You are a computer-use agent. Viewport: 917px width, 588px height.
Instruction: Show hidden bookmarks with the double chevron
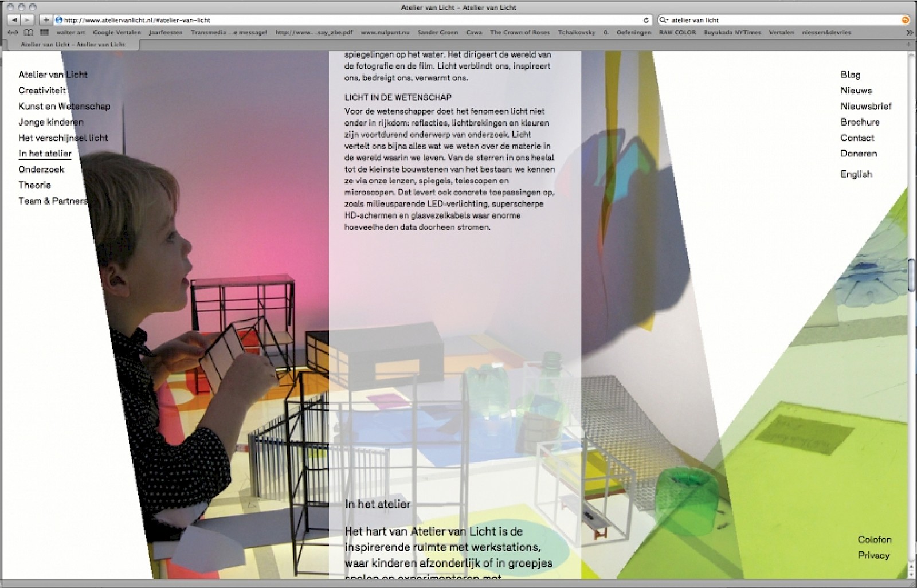(x=909, y=33)
